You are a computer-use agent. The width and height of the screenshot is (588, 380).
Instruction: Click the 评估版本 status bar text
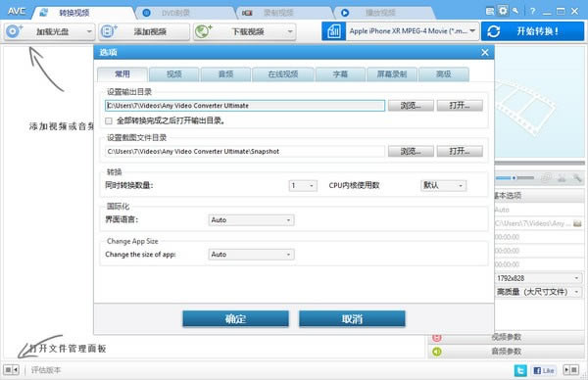point(46,370)
